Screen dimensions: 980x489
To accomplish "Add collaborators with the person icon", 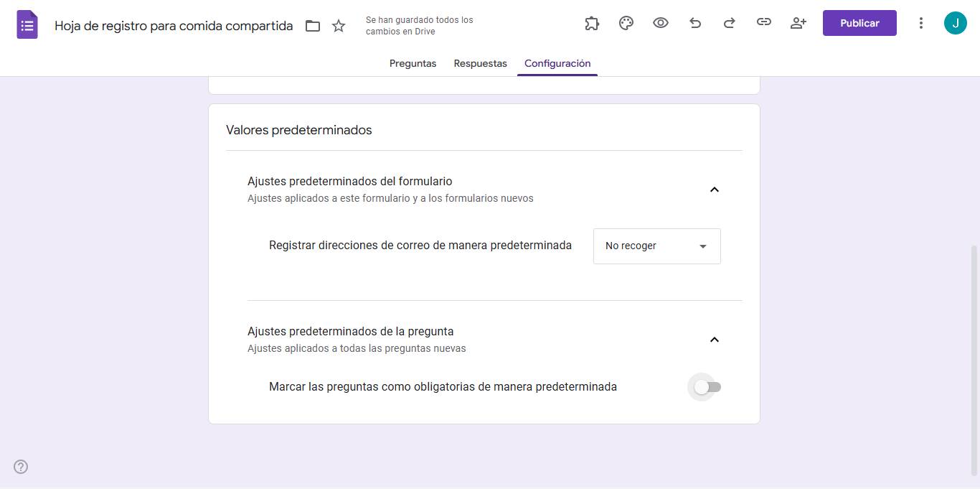I will 798,22.
